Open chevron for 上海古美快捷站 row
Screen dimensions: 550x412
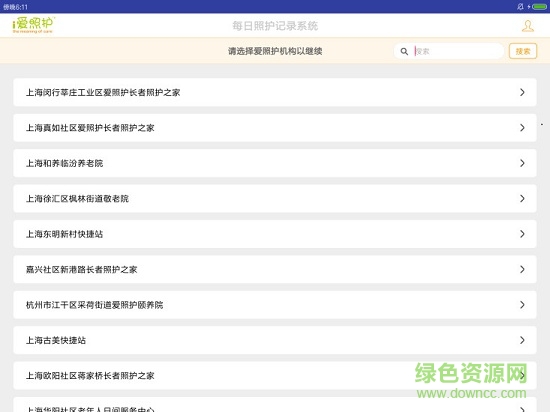(522, 340)
